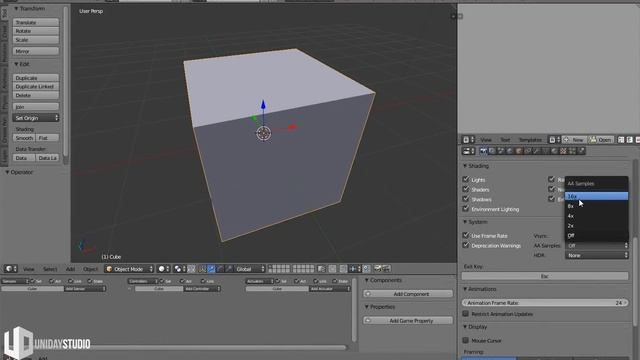
Task: Open the Select menu in viewport header
Action: click(x=50, y=269)
